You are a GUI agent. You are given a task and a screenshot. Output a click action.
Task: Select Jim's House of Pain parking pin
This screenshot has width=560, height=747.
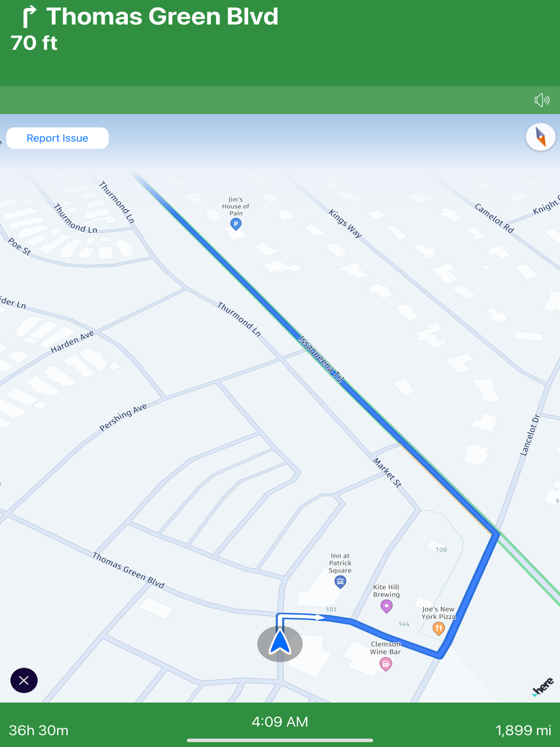point(236,224)
